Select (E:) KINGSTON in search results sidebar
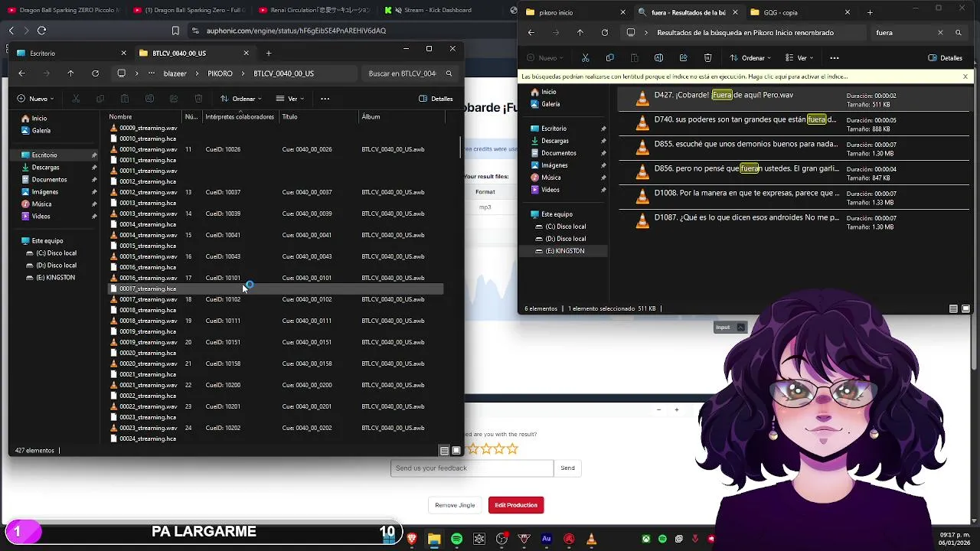 pyautogui.click(x=564, y=251)
